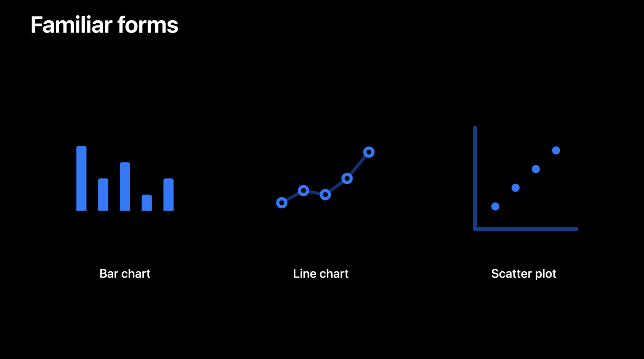Click the middle bar of the bar chart
The image size is (644, 359).
[x=125, y=186]
